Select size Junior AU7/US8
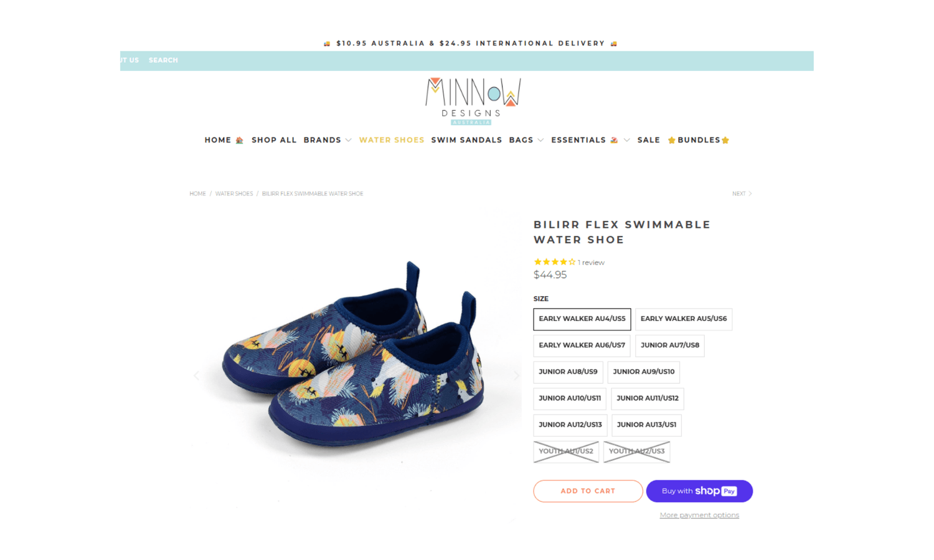Viewport: 934px width, 560px height. pos(670,345)
